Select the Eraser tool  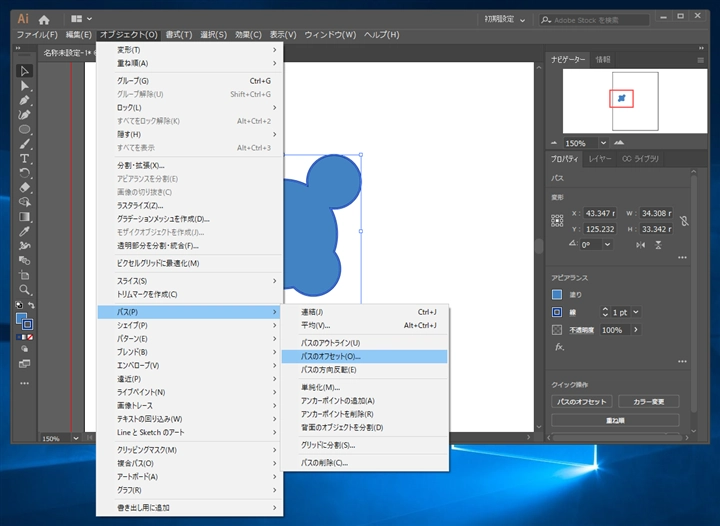(24, 187)
